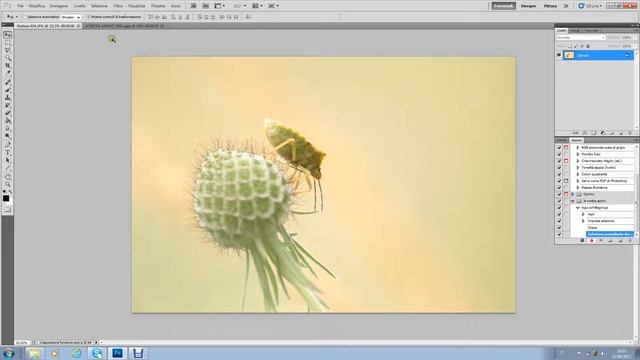Toggle Quick Mask mode at toolbox bottom
Screen dimensions: 640x360
7,209
